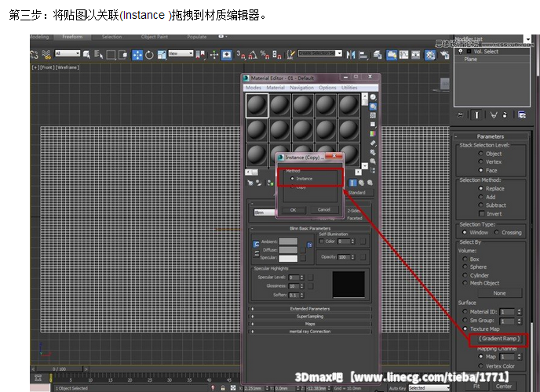Select Object stack selection level

pyautogui.click(x=481, y=154)
